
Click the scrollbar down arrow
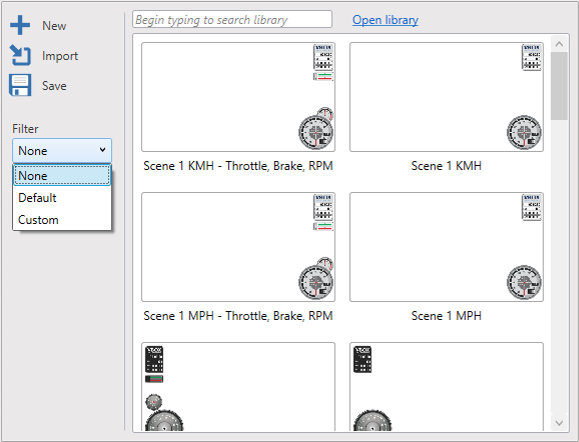click(559, 423)
